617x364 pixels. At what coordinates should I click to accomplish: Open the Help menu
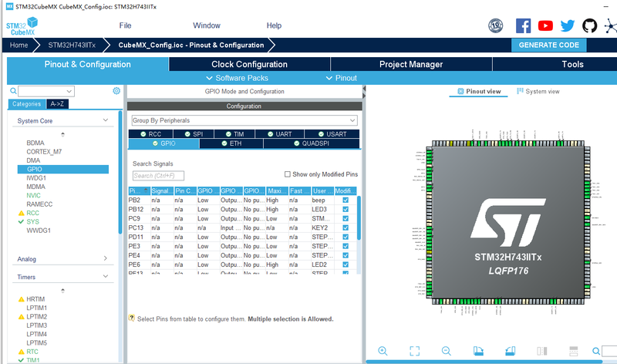click(274, 25)
